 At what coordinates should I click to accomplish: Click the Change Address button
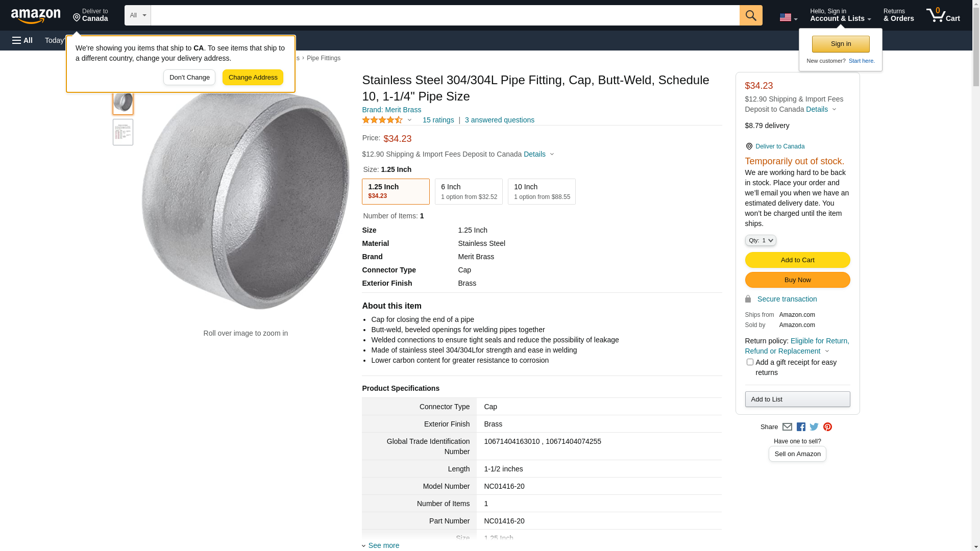click(253, 78)
